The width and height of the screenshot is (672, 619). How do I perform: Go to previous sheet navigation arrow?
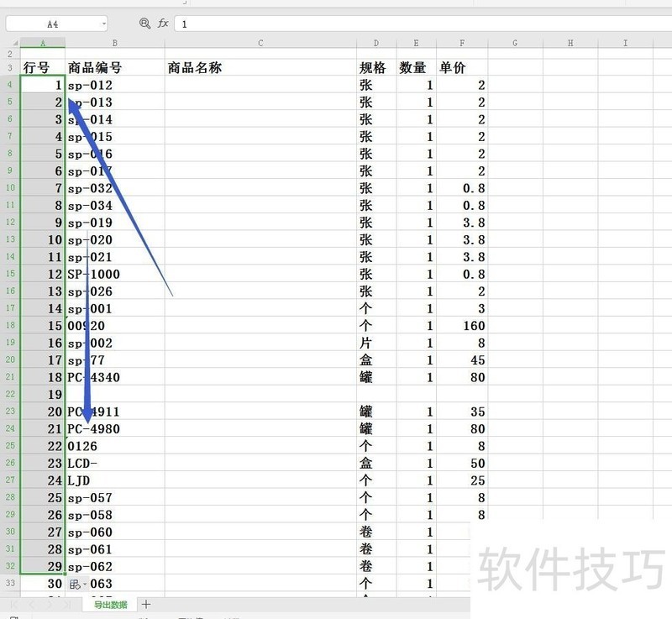click(x=32, y=605)
